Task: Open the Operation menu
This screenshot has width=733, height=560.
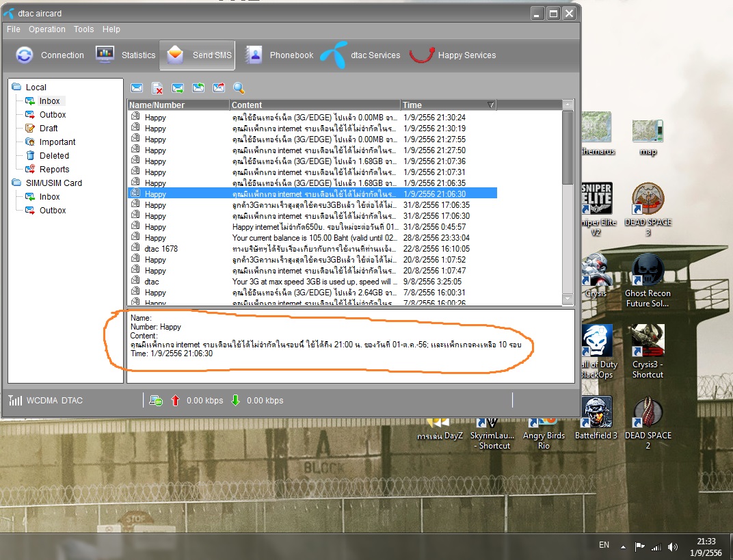Action: point(47,29)
